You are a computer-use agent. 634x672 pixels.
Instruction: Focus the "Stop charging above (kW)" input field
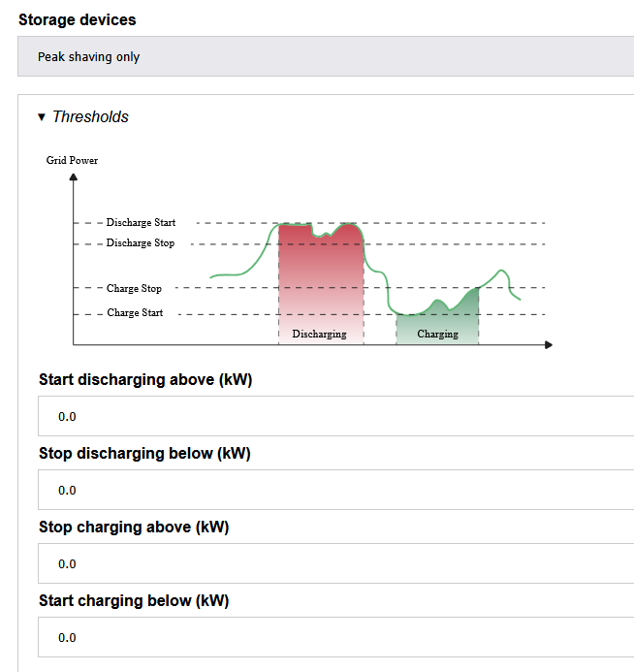335,564
